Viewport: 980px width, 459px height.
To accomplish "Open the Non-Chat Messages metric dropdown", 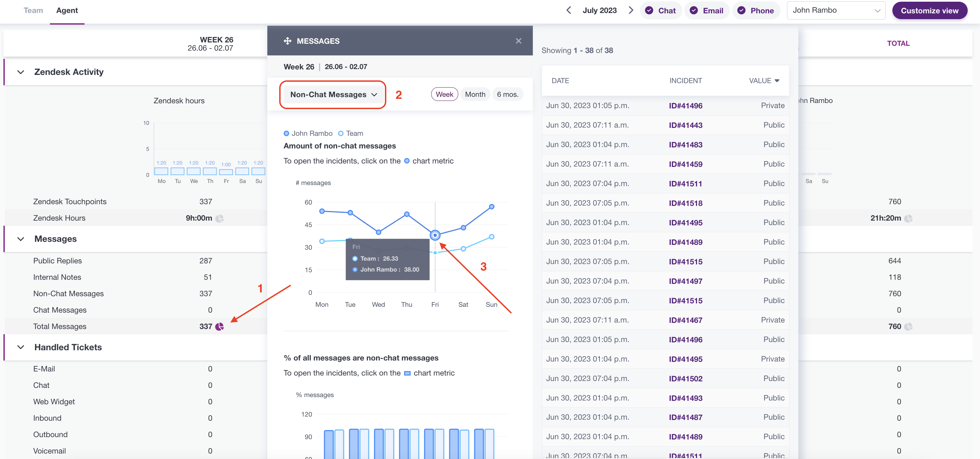I will click(333, 95).
